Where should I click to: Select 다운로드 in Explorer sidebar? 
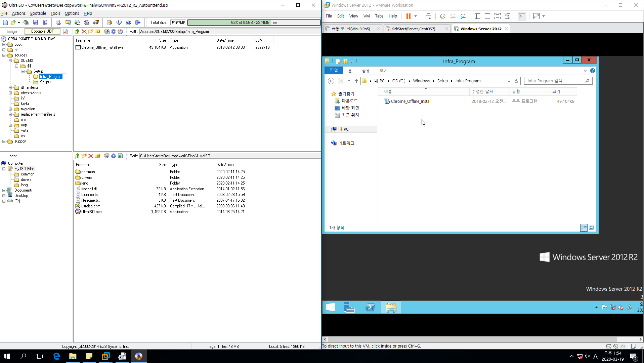point(349,101)
